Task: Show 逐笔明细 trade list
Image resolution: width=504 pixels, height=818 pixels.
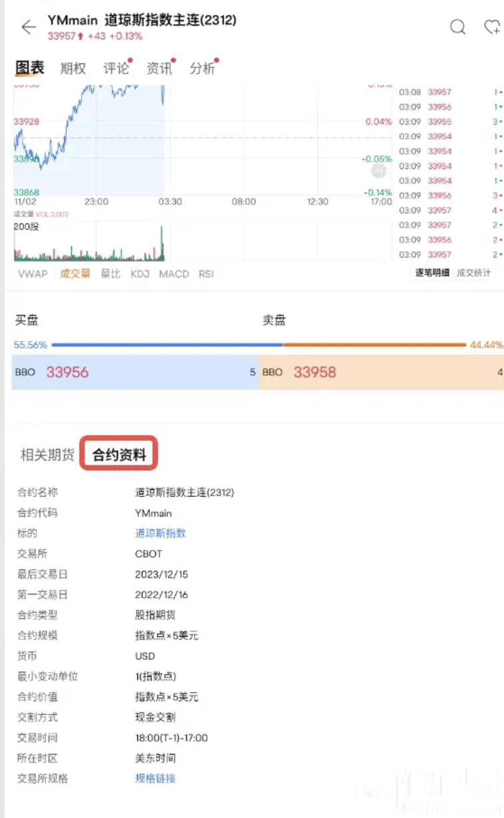Action: 432,273
